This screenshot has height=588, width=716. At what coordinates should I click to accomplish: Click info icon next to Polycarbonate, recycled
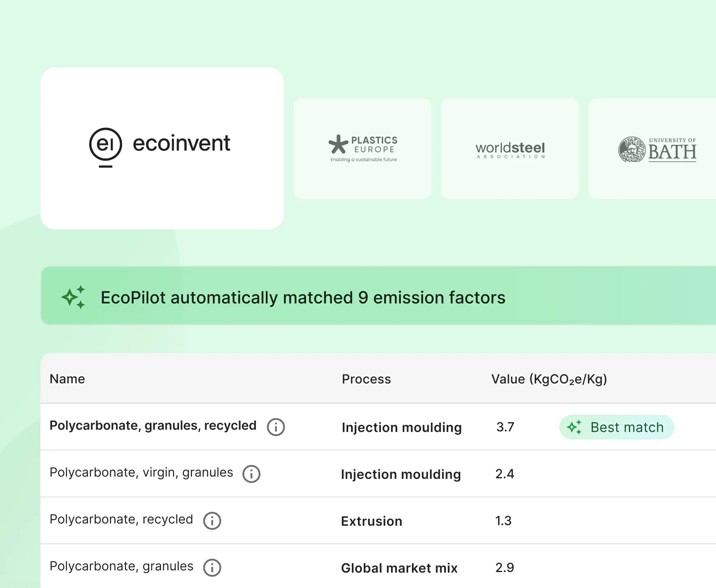[x=212, y=521]
